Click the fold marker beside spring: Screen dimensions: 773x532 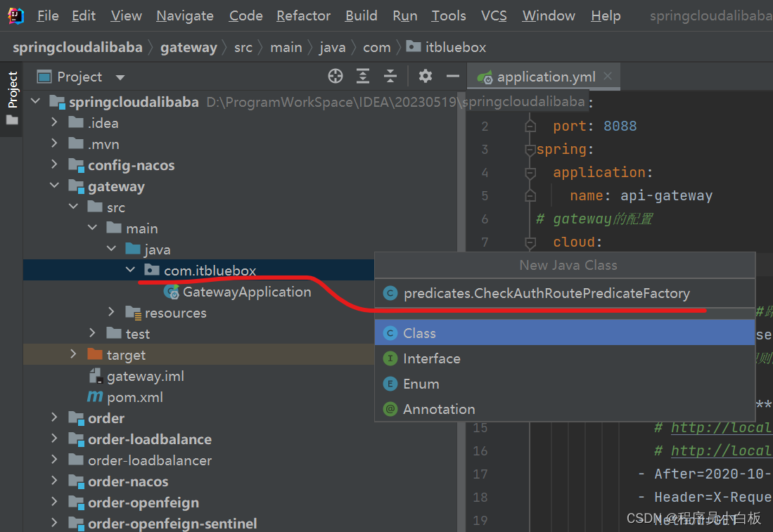[x=530, y=149]
